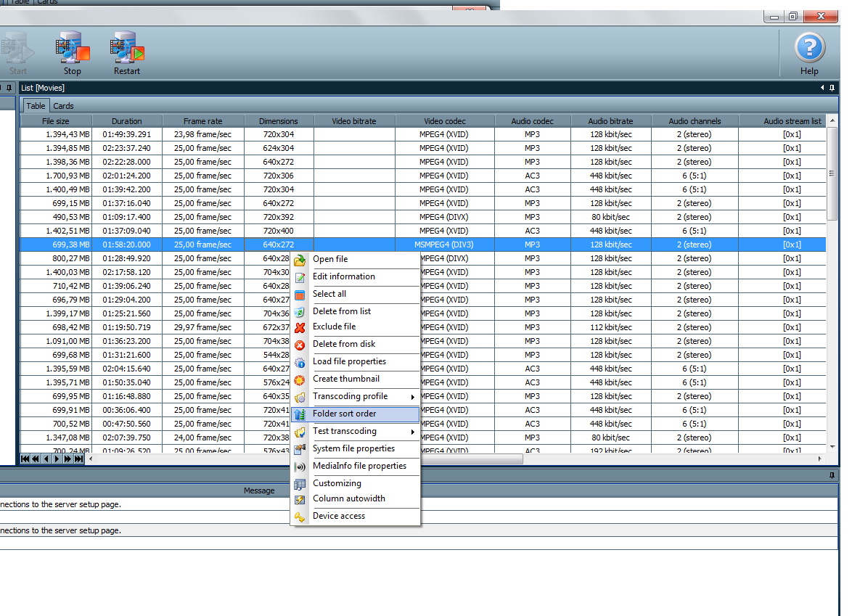Jump to the last record navigator button
The image size is (852, 616).
tap(79, 459)
